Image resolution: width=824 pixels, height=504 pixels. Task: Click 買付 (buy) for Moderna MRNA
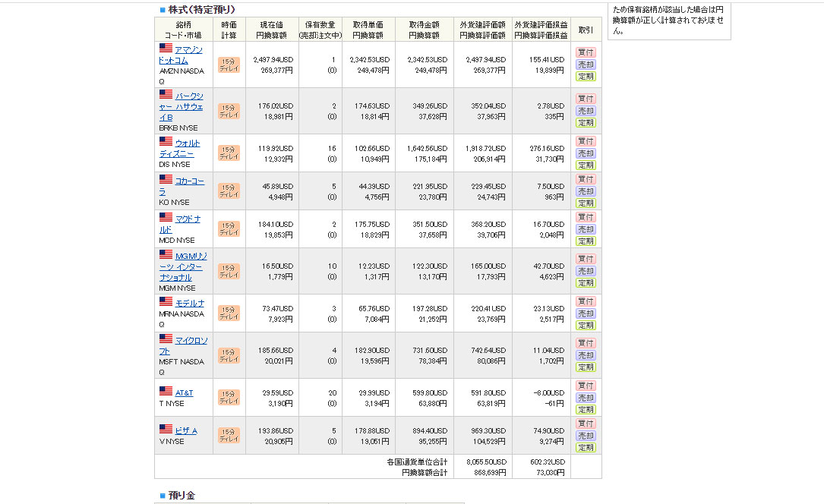pos(586,301)
